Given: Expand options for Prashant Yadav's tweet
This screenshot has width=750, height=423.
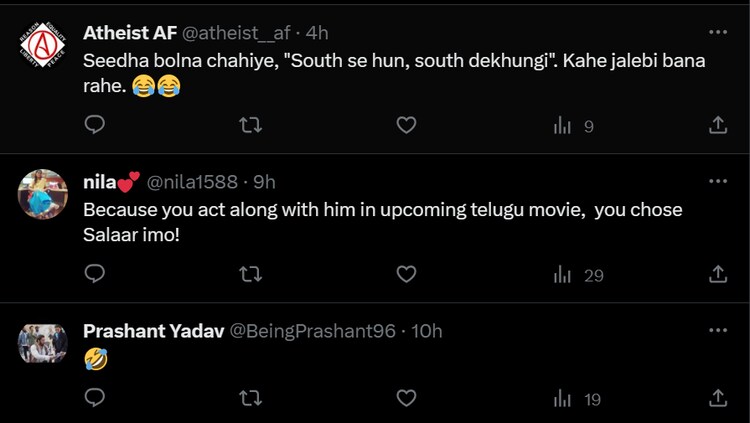Looking at the screenshot, I should pos(717,330).
